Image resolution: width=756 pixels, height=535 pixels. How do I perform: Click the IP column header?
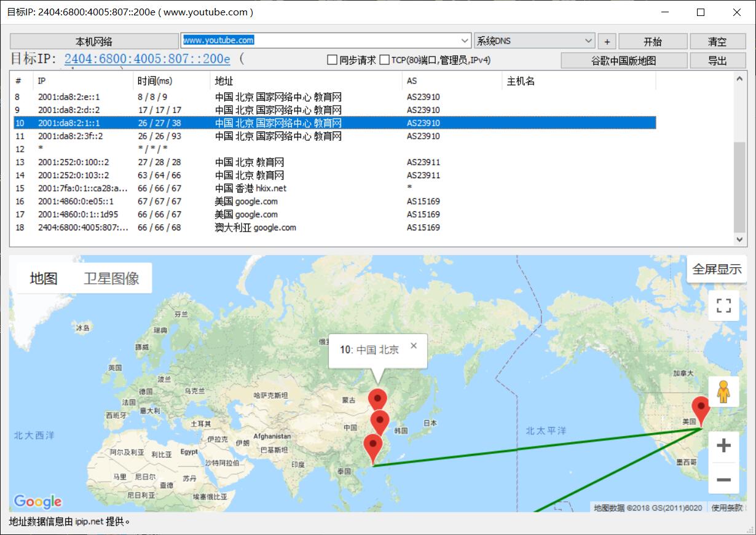point(84,81)
